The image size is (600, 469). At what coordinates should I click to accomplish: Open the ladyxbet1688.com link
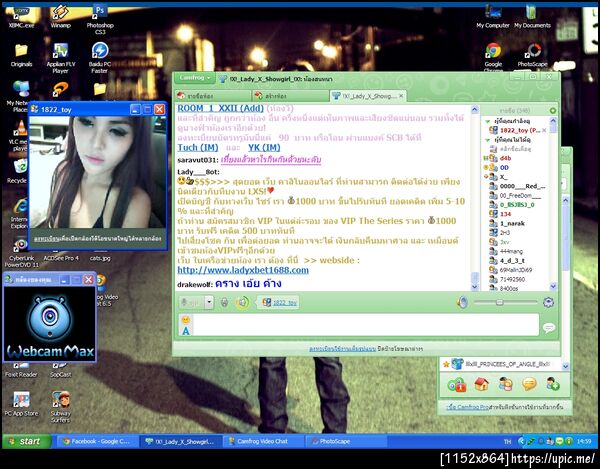pos(243,270)
